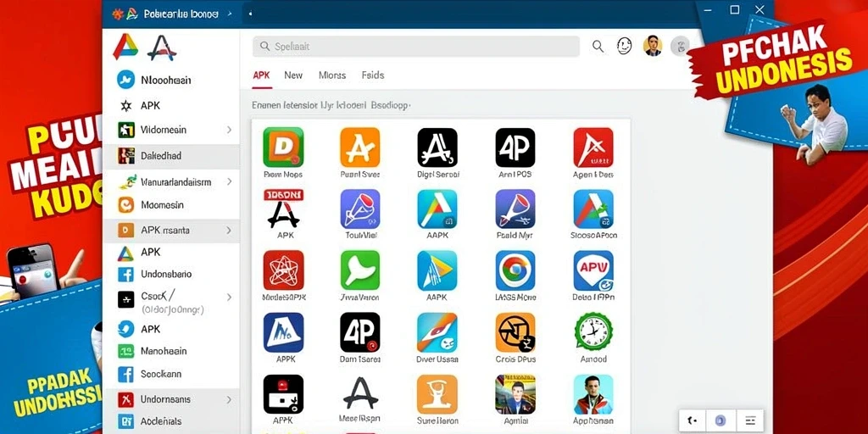Expand the APK insanta sidebar item

[229, 231]
